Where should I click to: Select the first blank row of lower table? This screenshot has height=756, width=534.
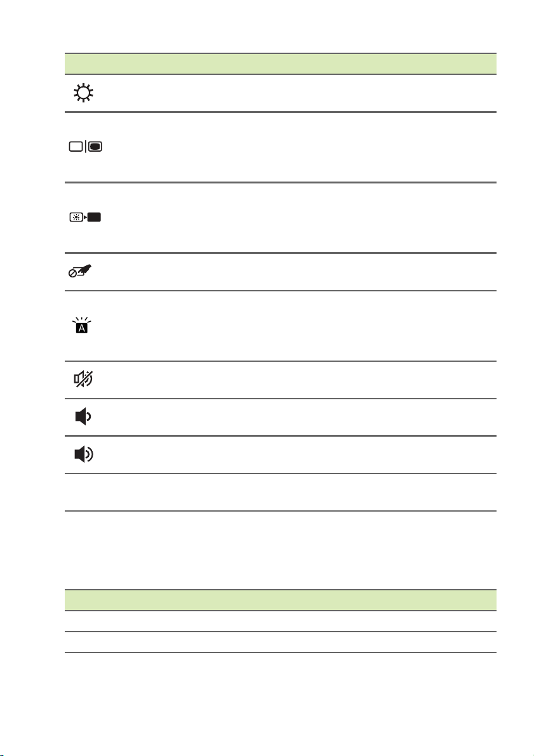(x=281, y=621)
